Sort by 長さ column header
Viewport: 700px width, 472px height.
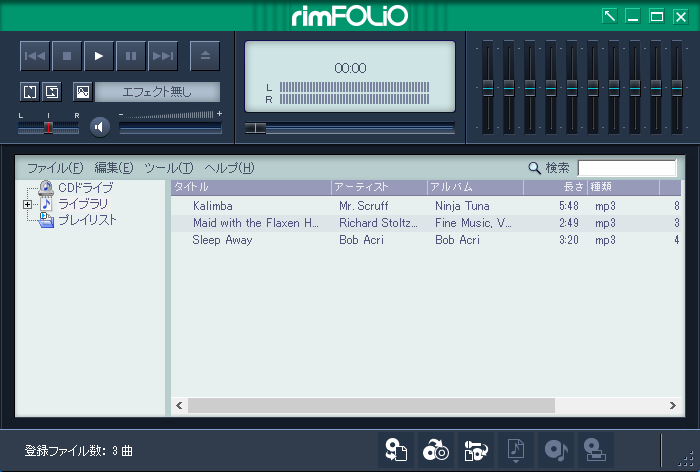pos(556,188)
